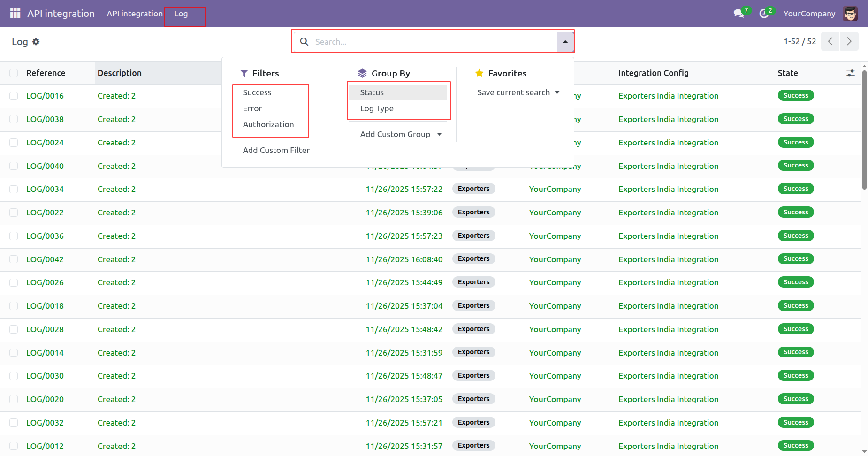
Task: Click the user avatar picture
Action: (x=850, y=14)
